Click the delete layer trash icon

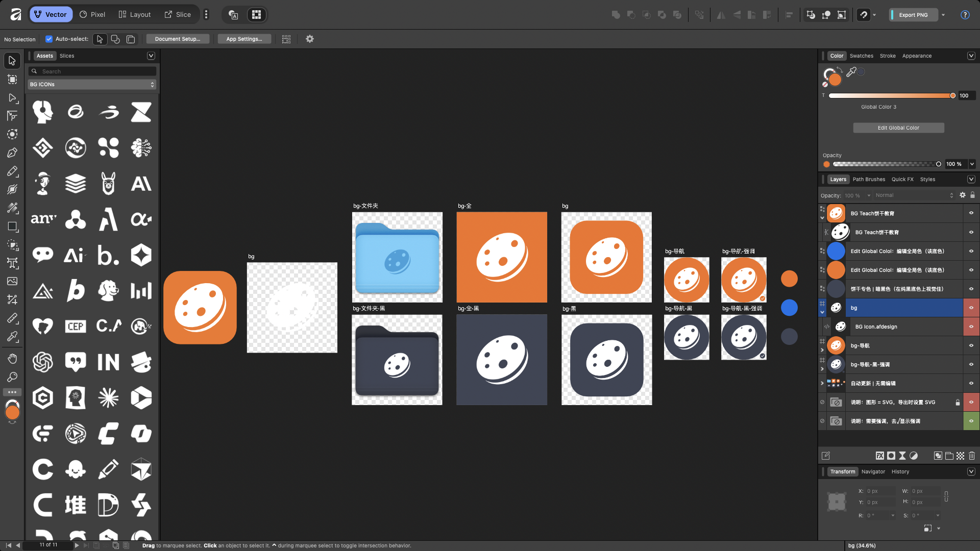pyautogui.click(x=971, y=456)
